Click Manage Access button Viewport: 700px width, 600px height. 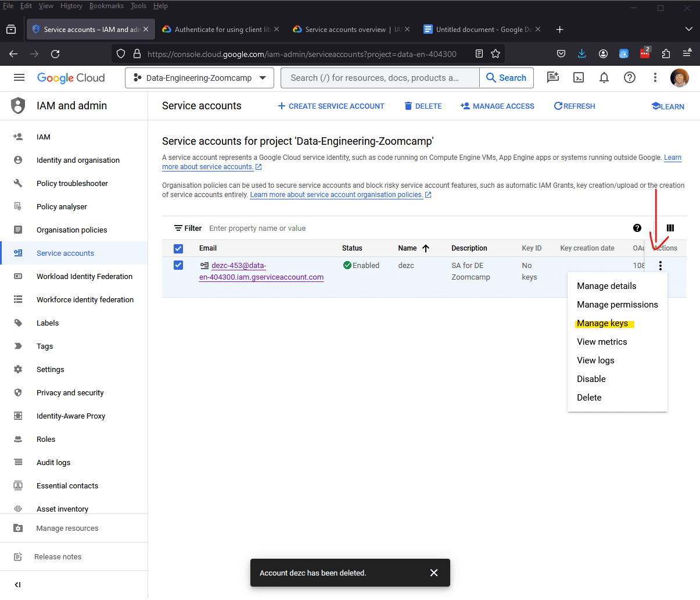point(497,106)
